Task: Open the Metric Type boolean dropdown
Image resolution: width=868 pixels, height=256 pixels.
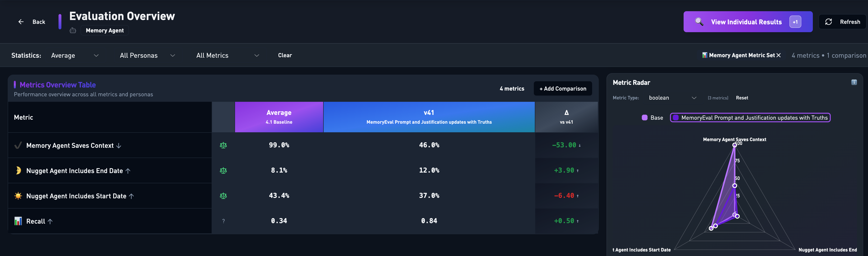Action: pyautogui.click(x=672, y=98)
